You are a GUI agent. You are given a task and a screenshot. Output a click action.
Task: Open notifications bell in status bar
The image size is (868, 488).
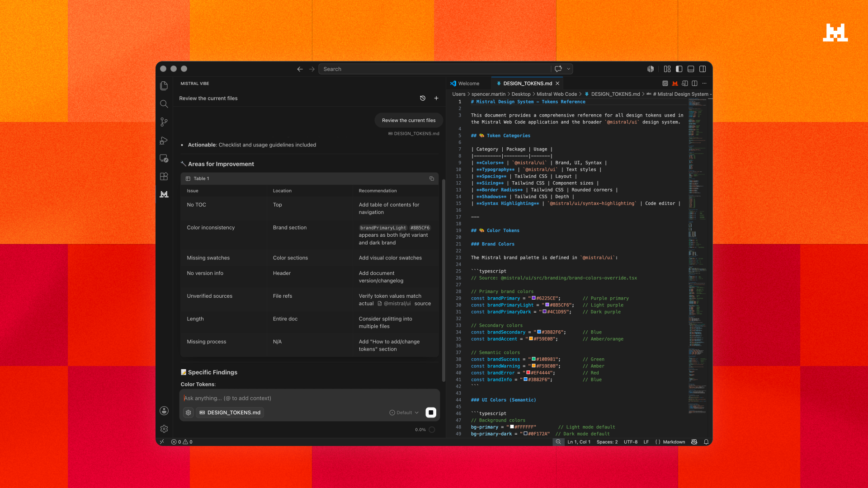(x=706, y=442)
